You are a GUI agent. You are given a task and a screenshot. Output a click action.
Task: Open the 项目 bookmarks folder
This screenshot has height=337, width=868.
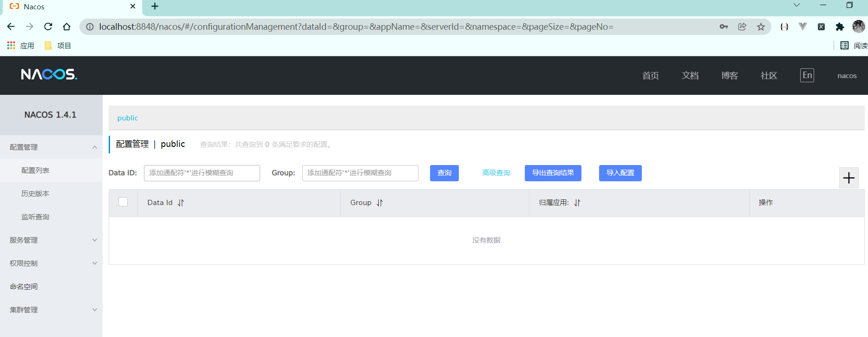tap(58, 46)
